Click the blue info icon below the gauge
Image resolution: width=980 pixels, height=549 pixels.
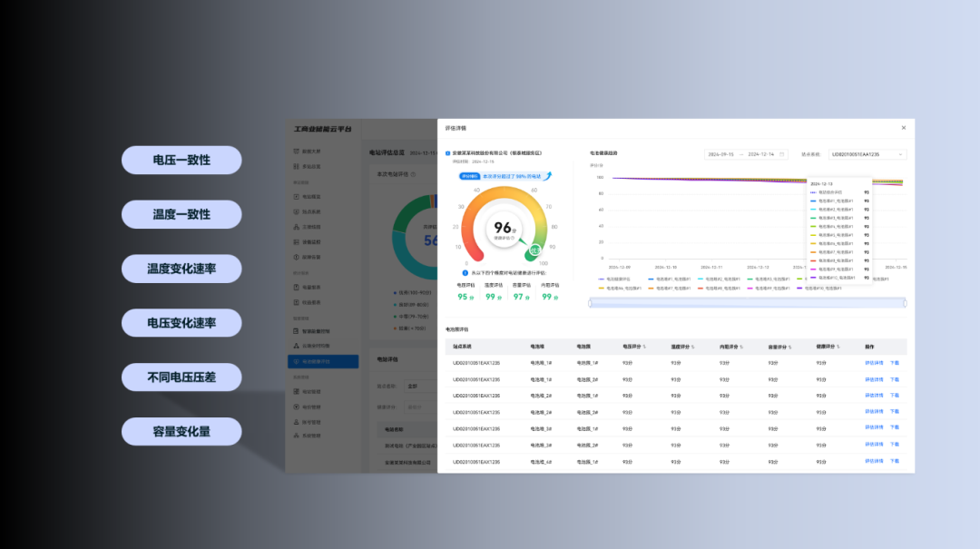click(x=465, y=272)
